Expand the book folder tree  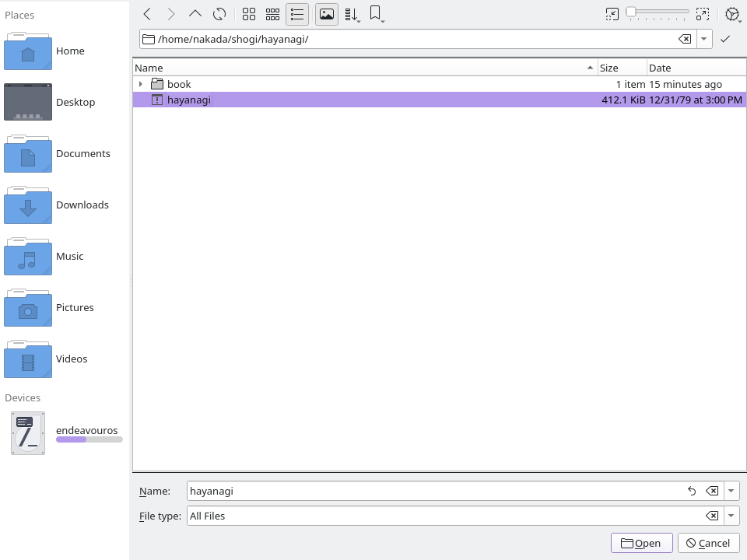click(141, 84)
